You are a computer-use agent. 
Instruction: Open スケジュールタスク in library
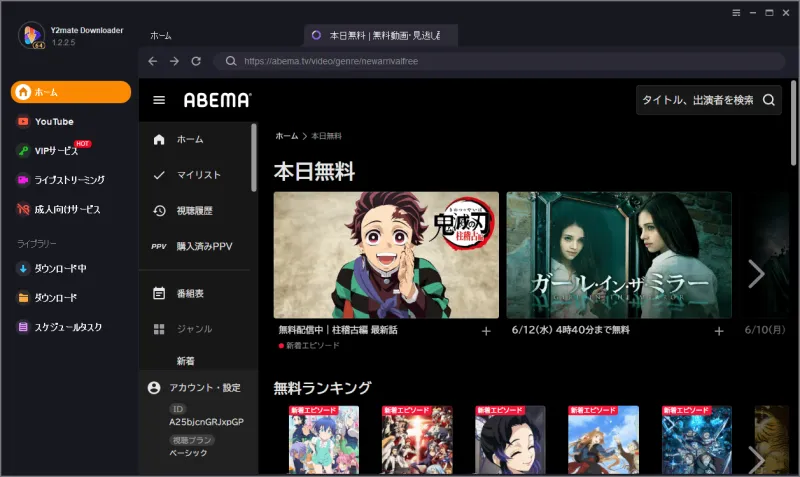click(x=68, y=327)
